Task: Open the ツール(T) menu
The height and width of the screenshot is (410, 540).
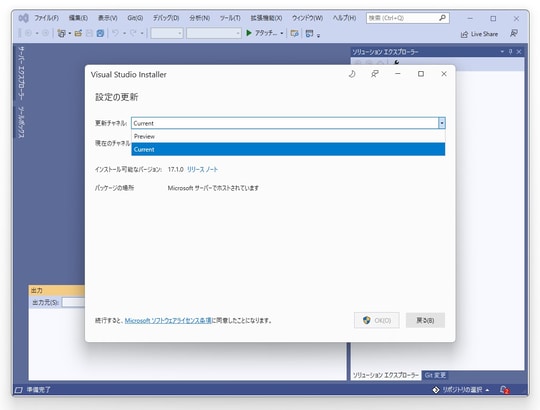Action: [x=230, y=18]
